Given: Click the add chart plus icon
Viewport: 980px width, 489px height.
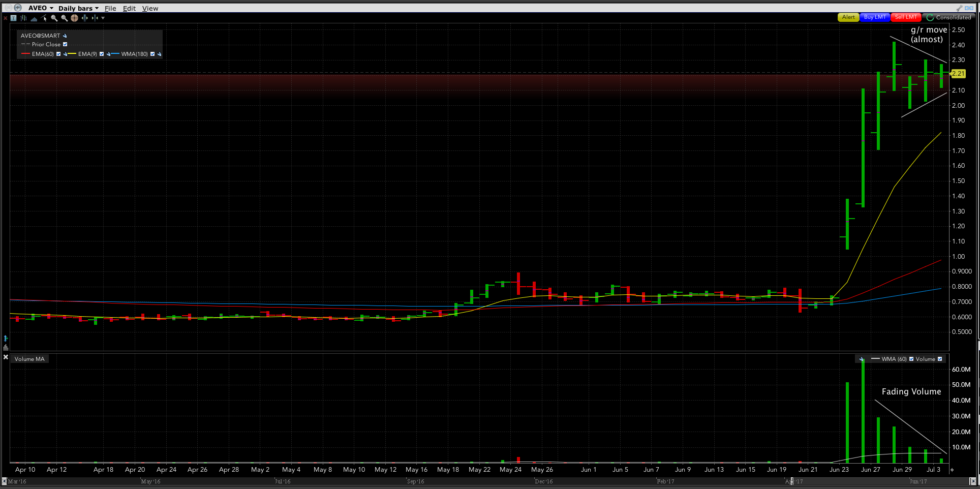Looking at the screenshot, I should click(x=18, y=8).
